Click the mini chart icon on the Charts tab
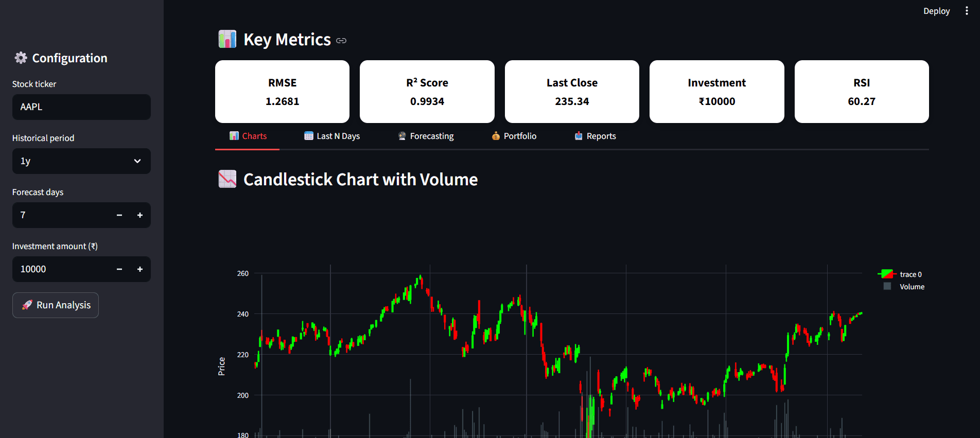 pos(235,135)
